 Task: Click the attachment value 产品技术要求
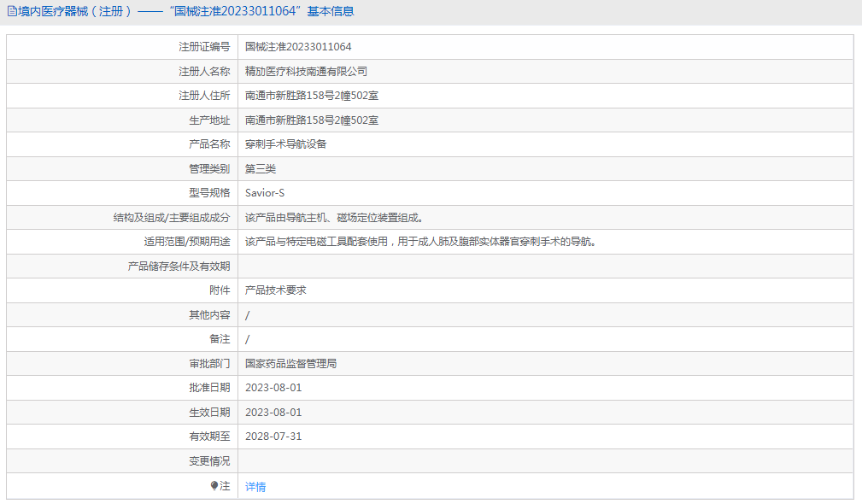(x=275, y=290)
